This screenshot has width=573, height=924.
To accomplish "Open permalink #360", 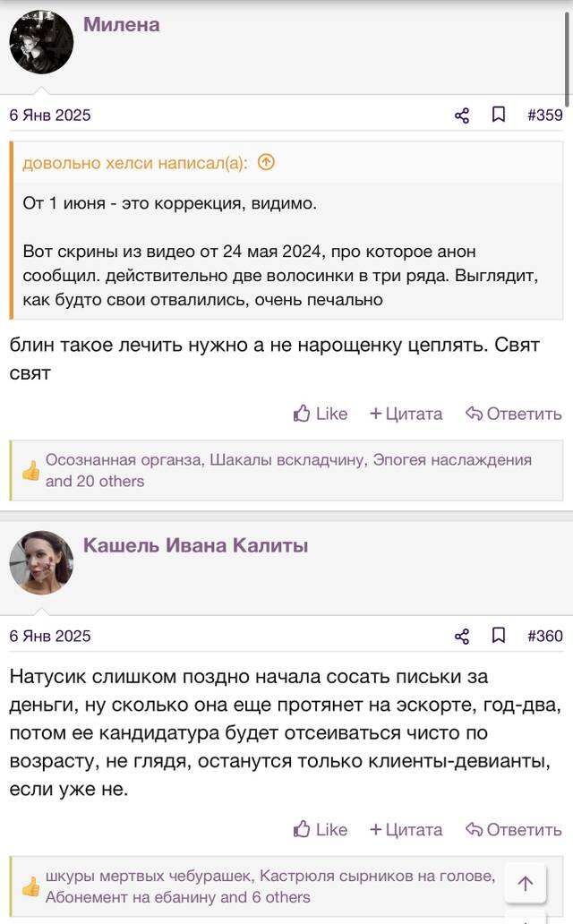I will click(x=544, y=636).
